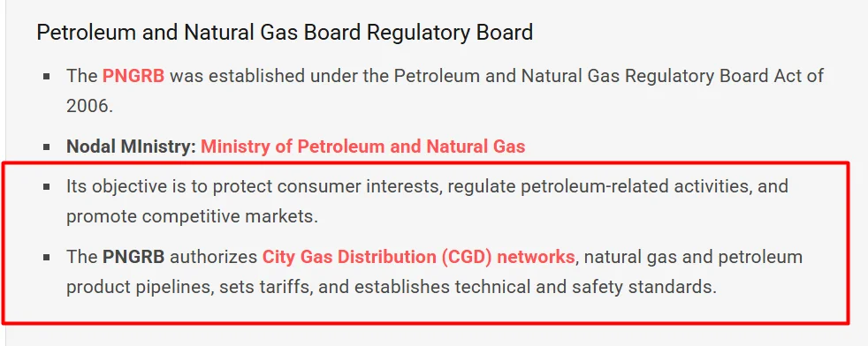
Task: Click the bold Nodal MInistry label
Action: pos(131,147)
